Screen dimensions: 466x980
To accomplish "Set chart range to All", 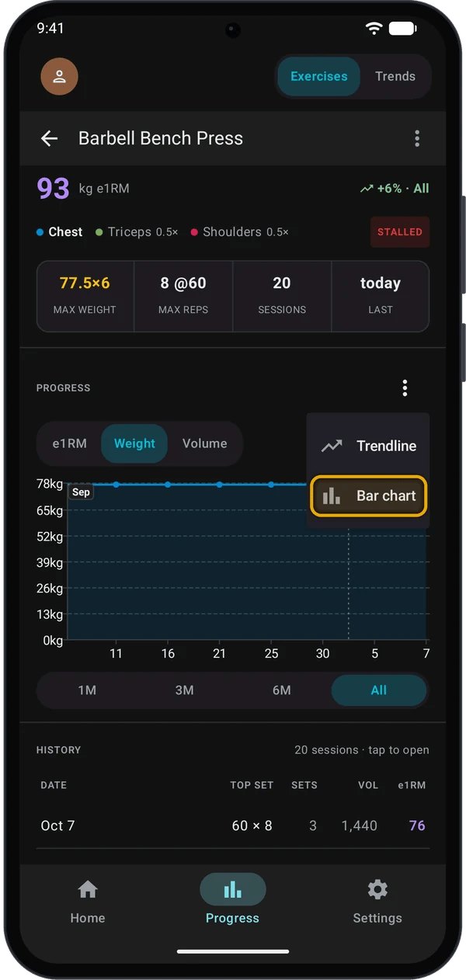I will [379, 690].
